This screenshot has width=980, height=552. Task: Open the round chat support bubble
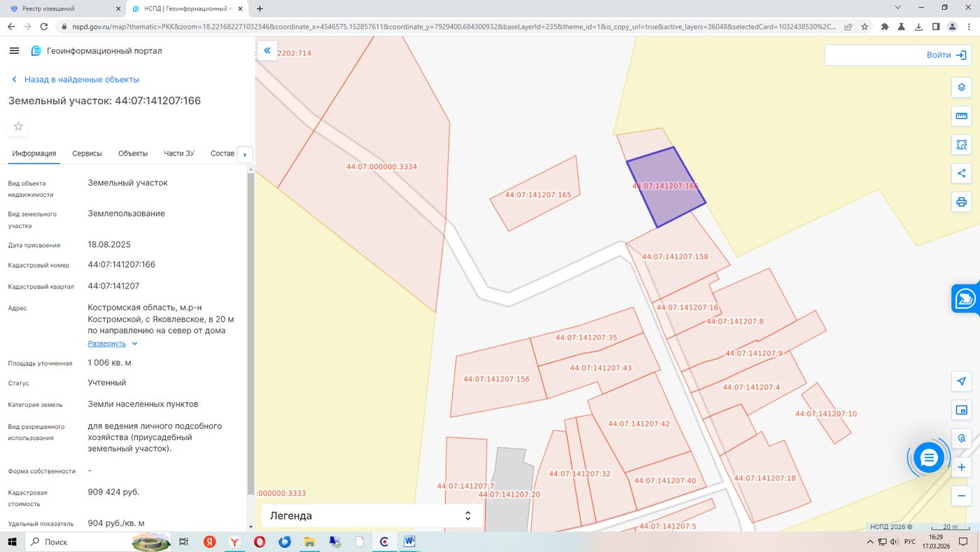point(929,458)
